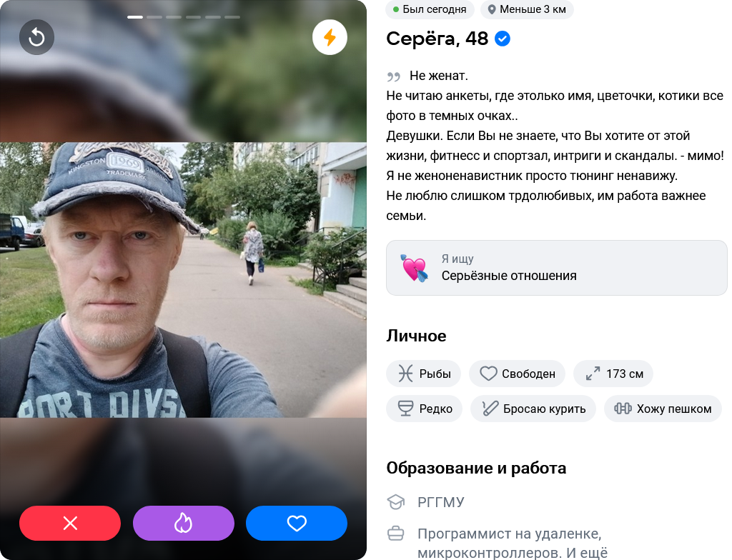Click the Был сегодня online status badge

[x=430, y=9]
